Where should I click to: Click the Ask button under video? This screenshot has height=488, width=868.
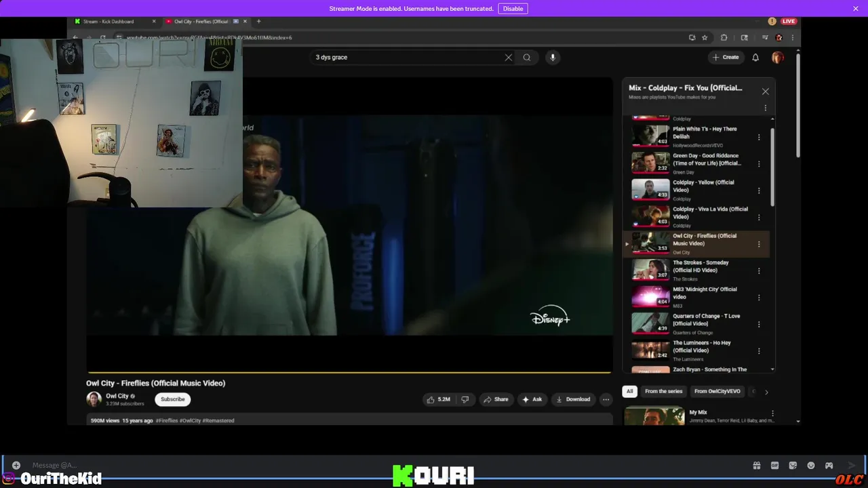532,399
